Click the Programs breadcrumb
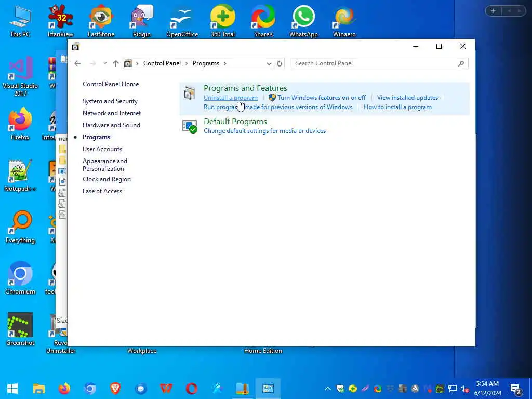 (206, 63)
